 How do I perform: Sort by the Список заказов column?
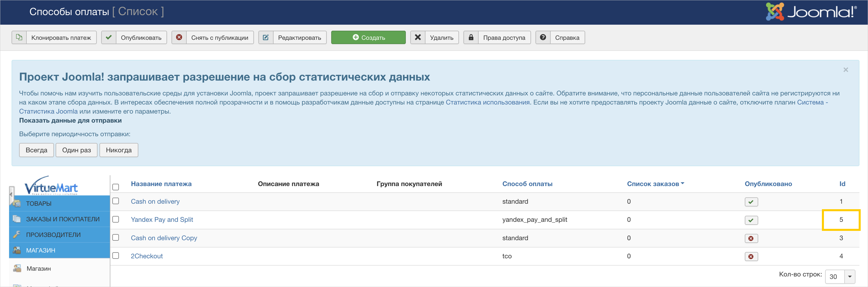tap(653, 184)
